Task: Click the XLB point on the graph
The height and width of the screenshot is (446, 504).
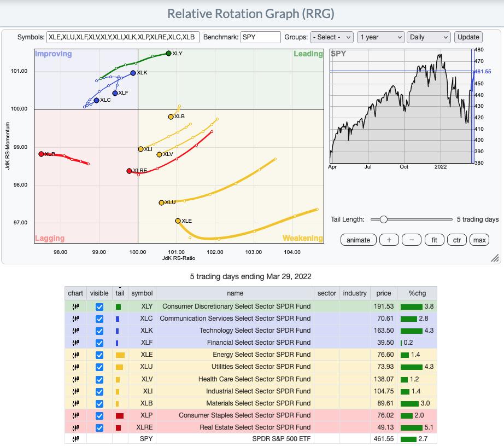Action: (x=171, y=117)
